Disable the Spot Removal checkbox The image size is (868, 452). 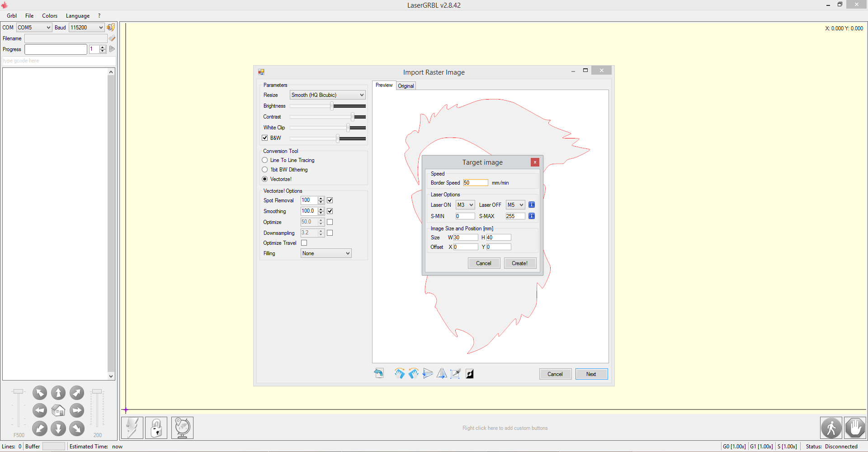click(330, 200)
